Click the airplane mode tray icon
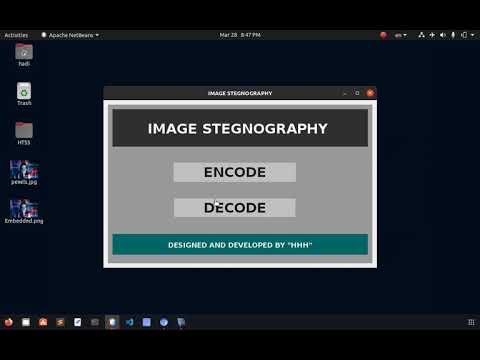 pyautogui.click(x=432, y=35)
